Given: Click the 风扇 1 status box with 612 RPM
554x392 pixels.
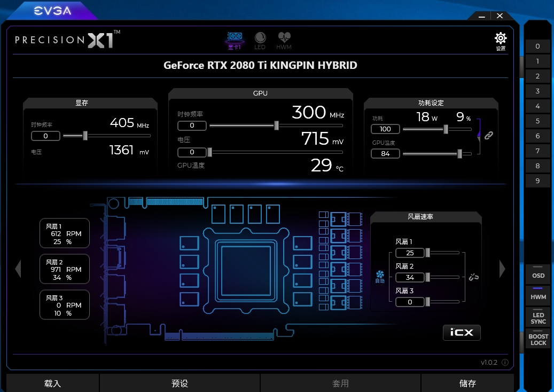Looking at the screenshot, I should tap(65, 233).
